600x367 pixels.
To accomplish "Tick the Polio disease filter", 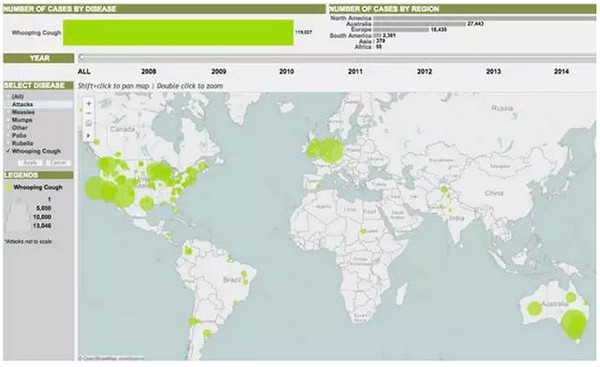I will 8,135.
